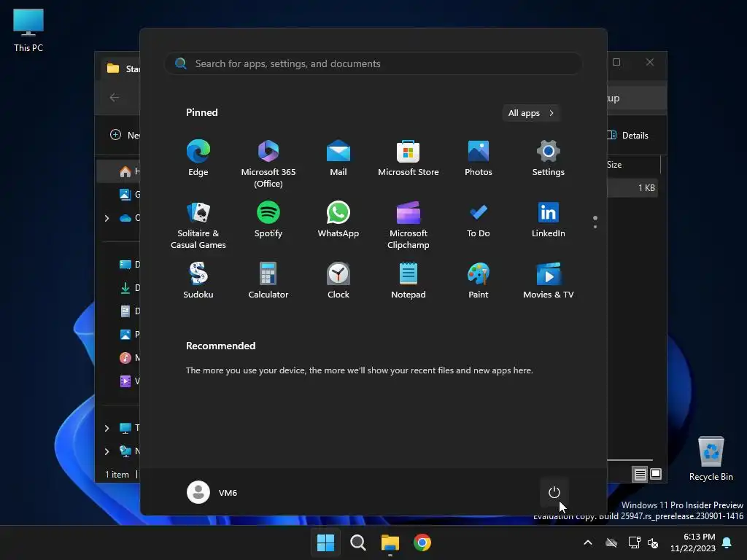
Task: Expand the OneDrive node in Explorer sidebar
Action: coord(107,218)
